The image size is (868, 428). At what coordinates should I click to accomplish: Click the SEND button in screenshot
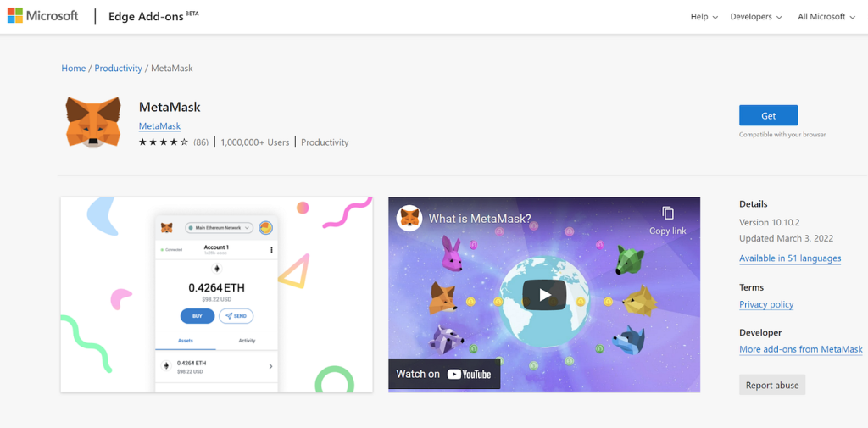236,316
